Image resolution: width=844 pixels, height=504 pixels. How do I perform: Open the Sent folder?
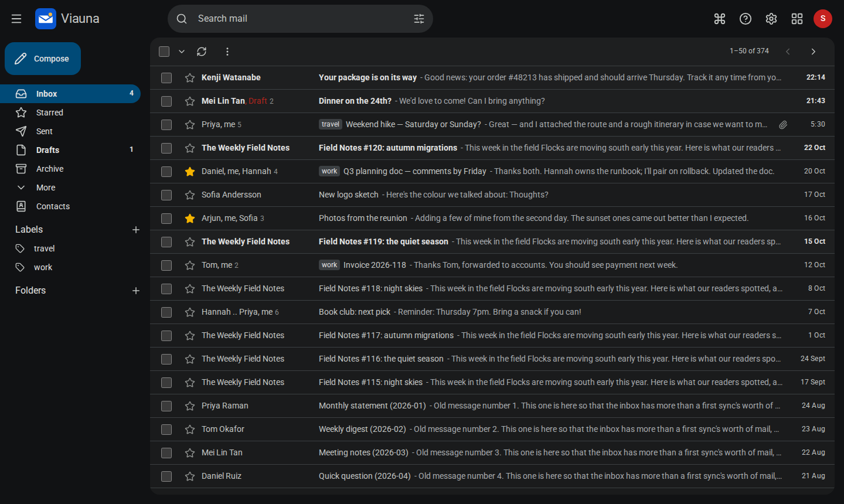[70, 131]
